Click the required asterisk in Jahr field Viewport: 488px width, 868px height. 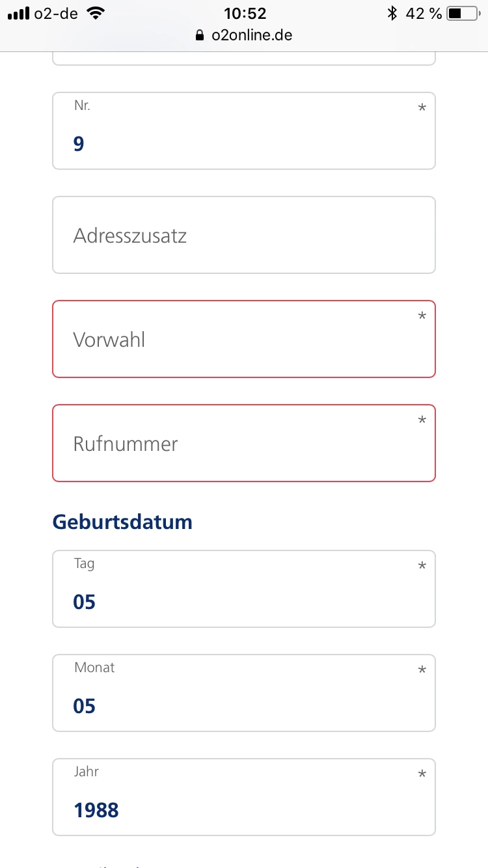tap(422, 775)
